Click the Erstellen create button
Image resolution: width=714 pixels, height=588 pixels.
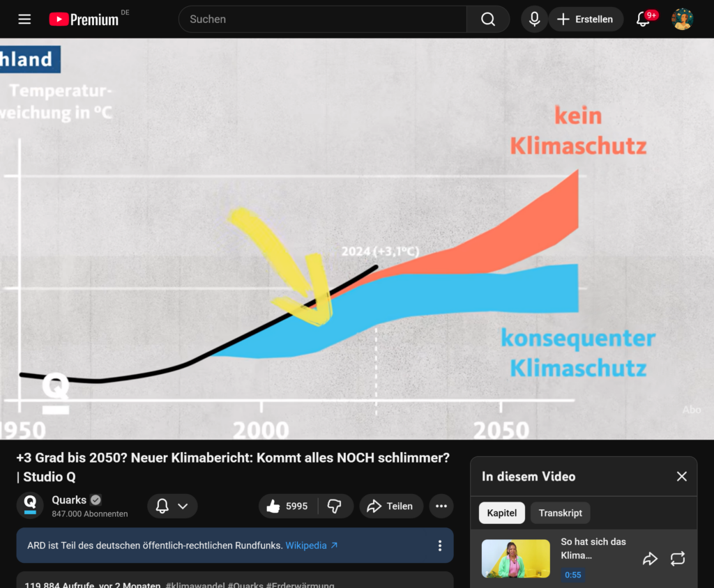pyautogui.click(x=585, y=20)
